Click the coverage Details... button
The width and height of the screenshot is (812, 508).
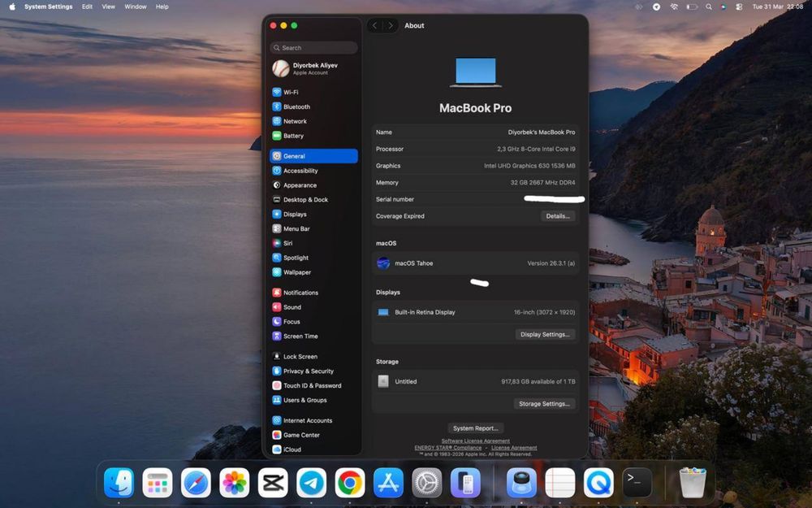[x=558, y=216]
